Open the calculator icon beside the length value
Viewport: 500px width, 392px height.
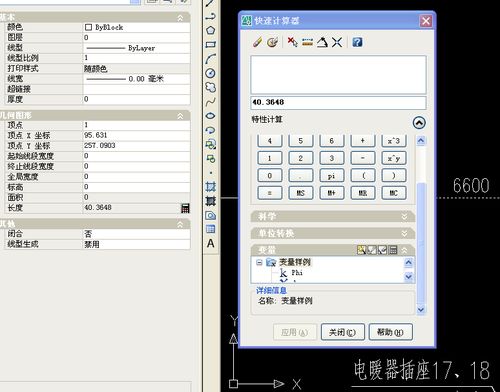pyautogui.click(x=185, y=208)
